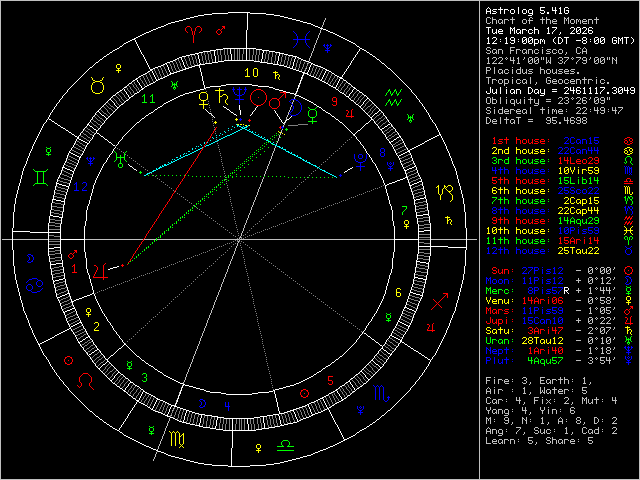
Task: Click the blue Cancer glyph on the wheel
Action: tap(35, 285)
